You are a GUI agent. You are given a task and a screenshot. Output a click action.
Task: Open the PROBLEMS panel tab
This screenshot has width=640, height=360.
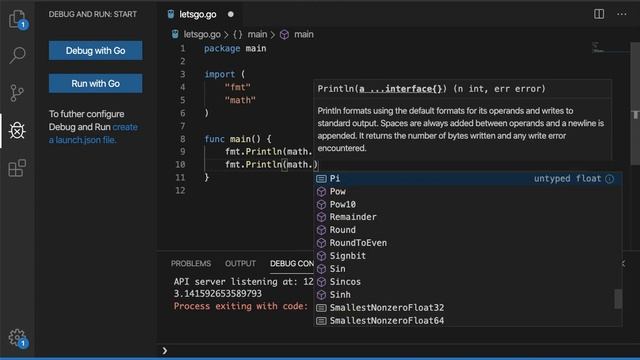coord(191,264)
